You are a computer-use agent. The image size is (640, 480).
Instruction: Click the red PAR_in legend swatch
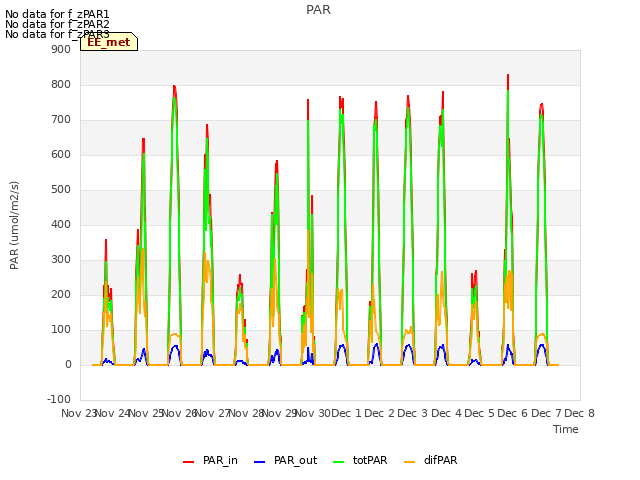tap(189, 461)
